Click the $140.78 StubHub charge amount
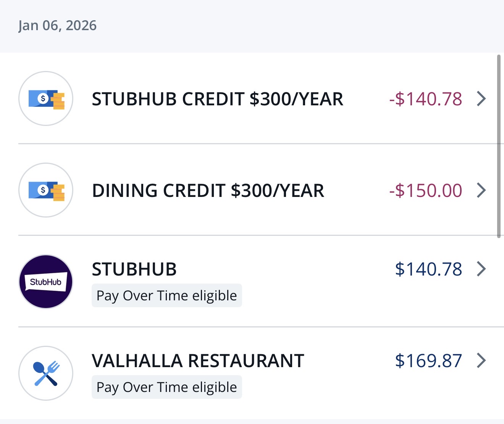The height and width of the screenshot is (424, 504). coord(428,269)
